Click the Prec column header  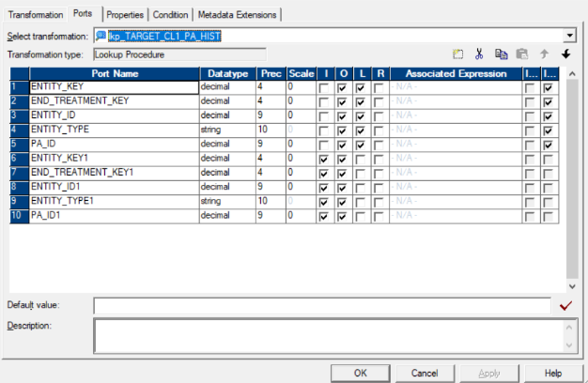[x=271, y=74]
